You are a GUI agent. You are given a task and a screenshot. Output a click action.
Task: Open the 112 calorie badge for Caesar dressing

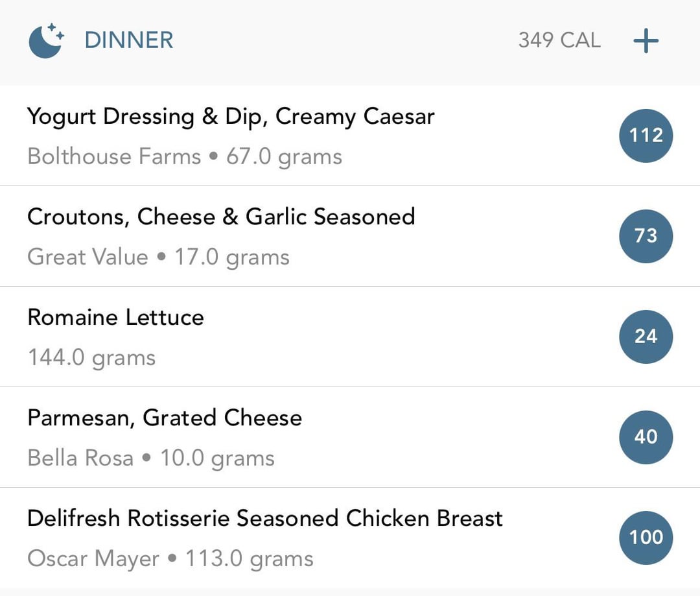pos(646,136)
